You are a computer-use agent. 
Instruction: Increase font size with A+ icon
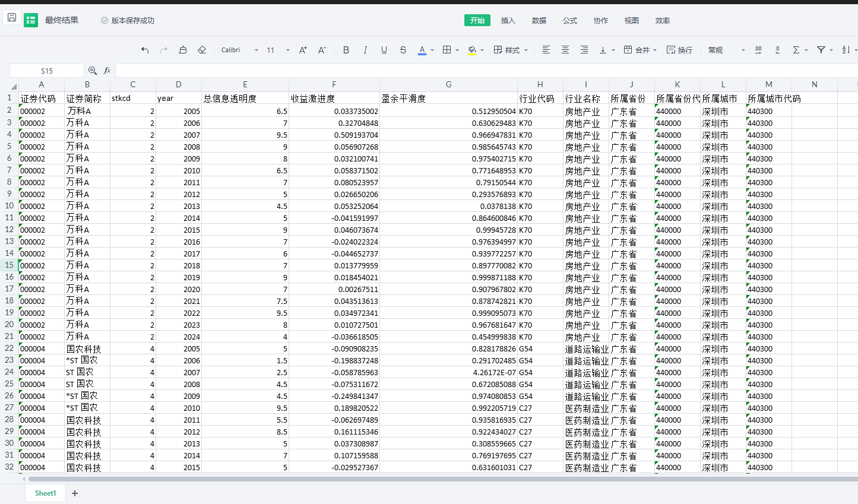pos(303,50)
